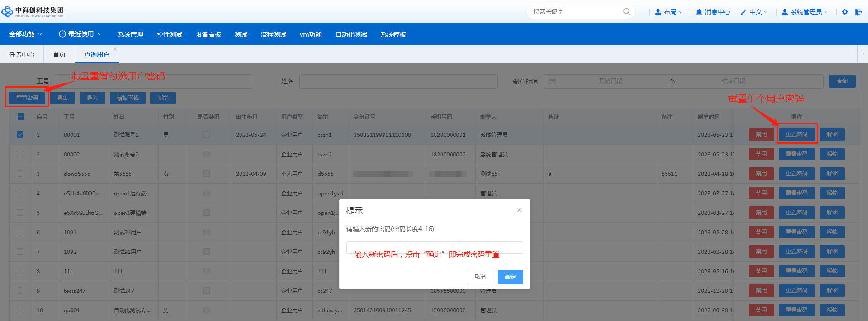Click the search magnifier icon
The width and height of the screenshot is (868, 321).
coord(627,12)
